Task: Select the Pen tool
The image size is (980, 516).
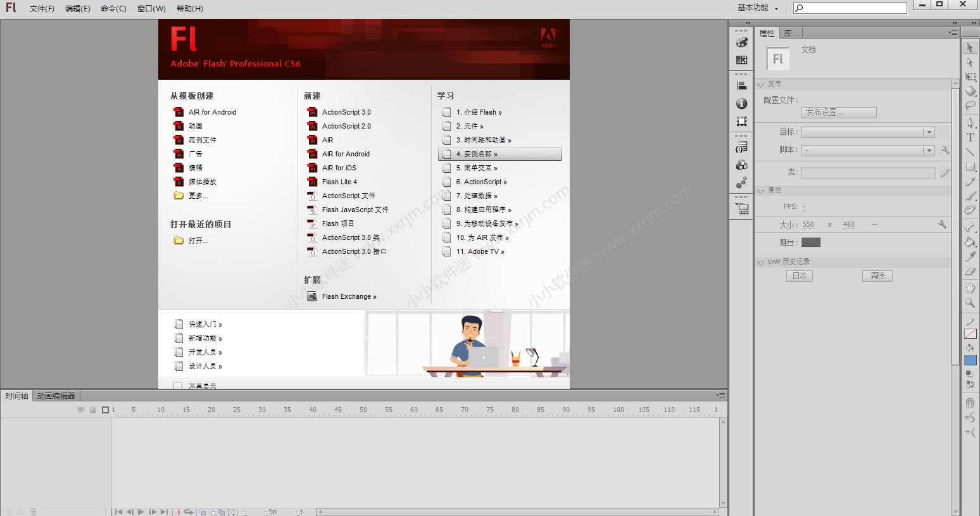Action: pyautogui.click(x=970, y=122)
